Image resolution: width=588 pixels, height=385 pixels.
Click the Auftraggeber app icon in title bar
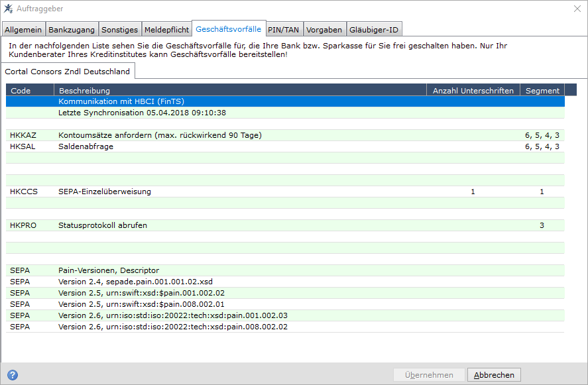[8, 9]
